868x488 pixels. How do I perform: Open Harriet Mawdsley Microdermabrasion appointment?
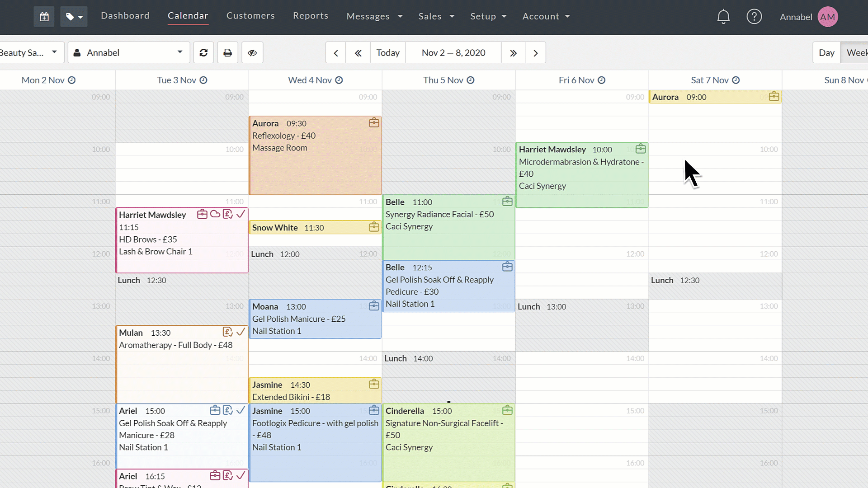(582, 175)
